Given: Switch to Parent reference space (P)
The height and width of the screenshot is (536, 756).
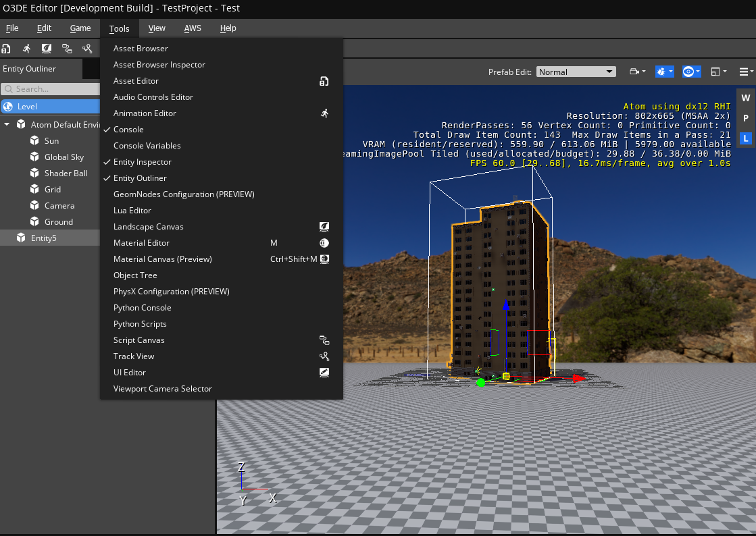Looking at the screenshot, I should (x=745, y=118).
